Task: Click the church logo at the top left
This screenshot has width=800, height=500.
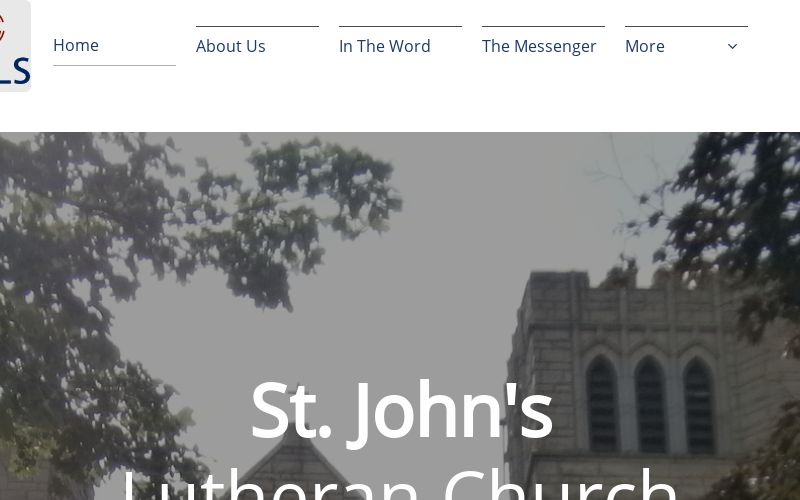Action: click(15, 46)
